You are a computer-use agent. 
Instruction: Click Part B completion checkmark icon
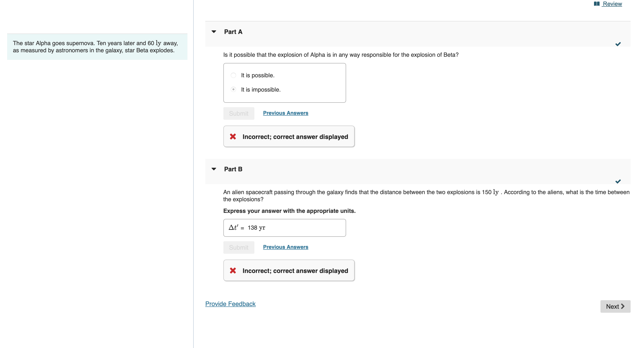(x=618, y=182)
